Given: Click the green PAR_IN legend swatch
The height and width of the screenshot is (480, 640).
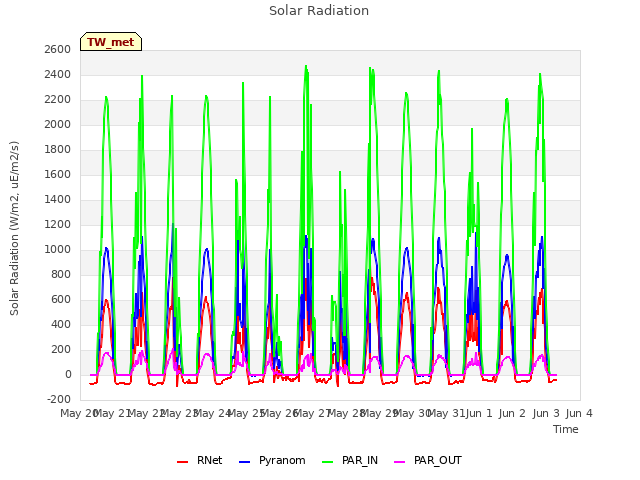Looking at the screenshot, I should (328, 462).
